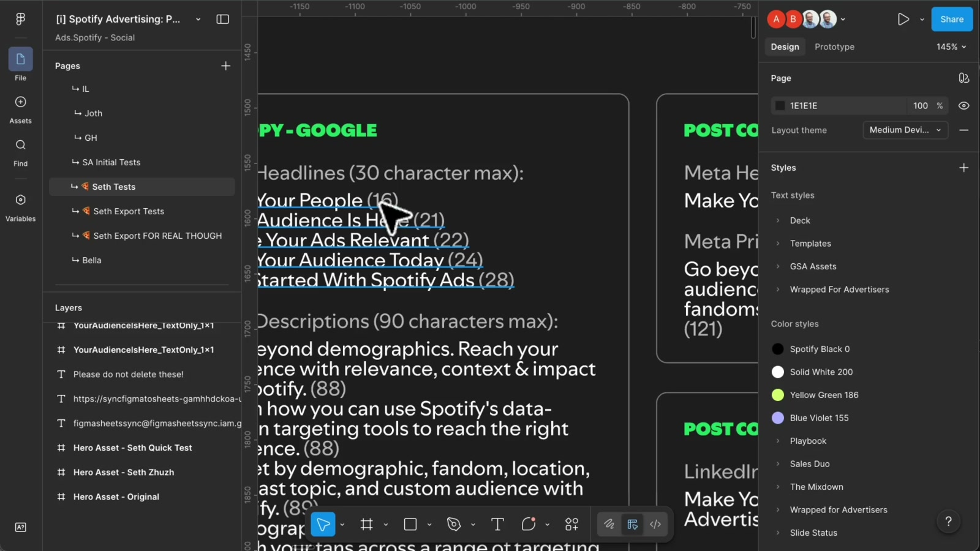Screen dimensions: 980x551
Task: Open Present options dropdown arrow
Action: pos(922,19)
